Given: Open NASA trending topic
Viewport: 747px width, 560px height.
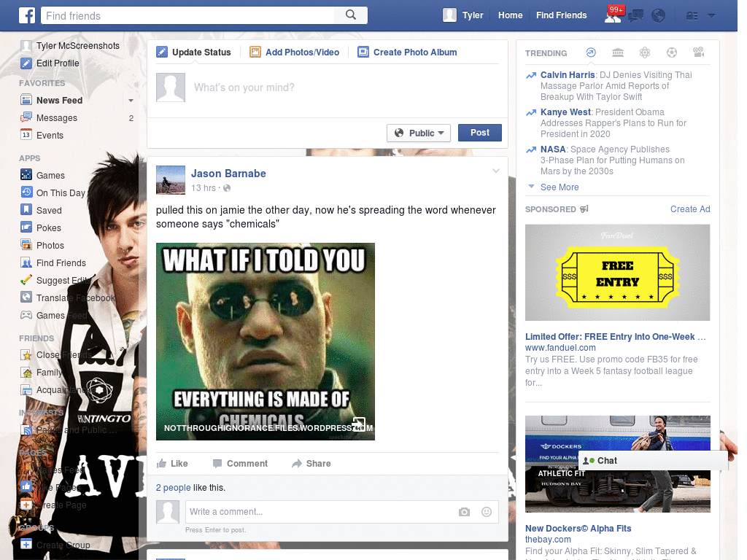Looking at the screenshot, I should (x=553, y=149).
